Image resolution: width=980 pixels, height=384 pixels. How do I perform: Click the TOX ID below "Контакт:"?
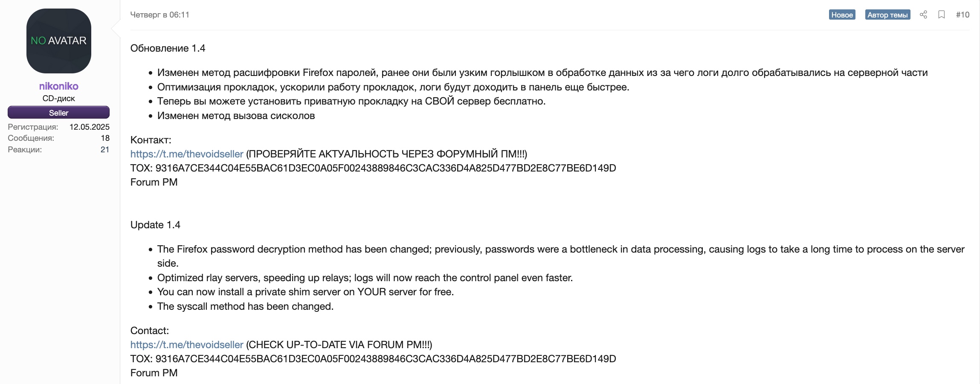(x=386, y=168)
